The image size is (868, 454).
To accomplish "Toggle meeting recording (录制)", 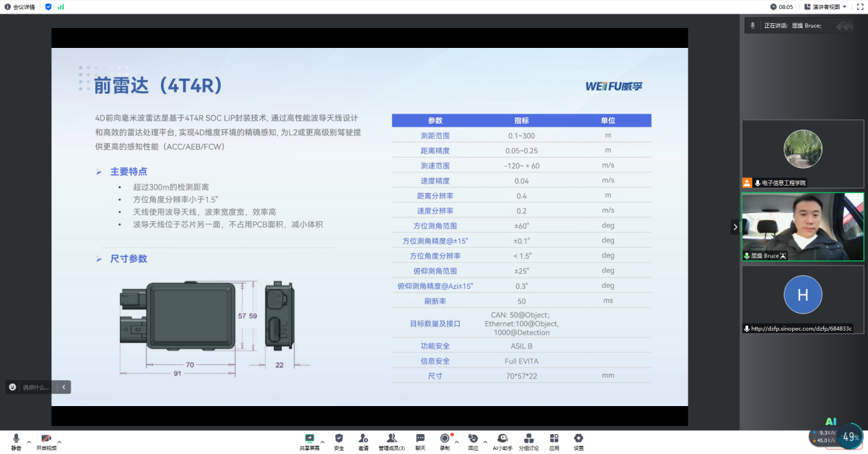I will point(445,439).
